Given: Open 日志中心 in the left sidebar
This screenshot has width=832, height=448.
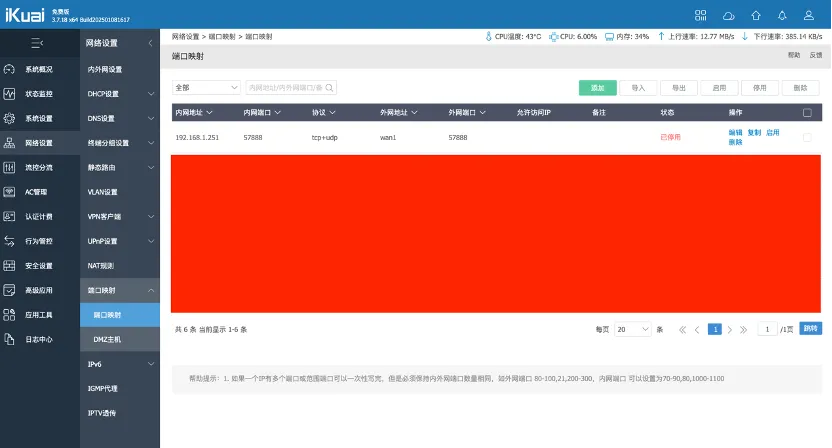Looking at the screenshot, I should point(40,339).
